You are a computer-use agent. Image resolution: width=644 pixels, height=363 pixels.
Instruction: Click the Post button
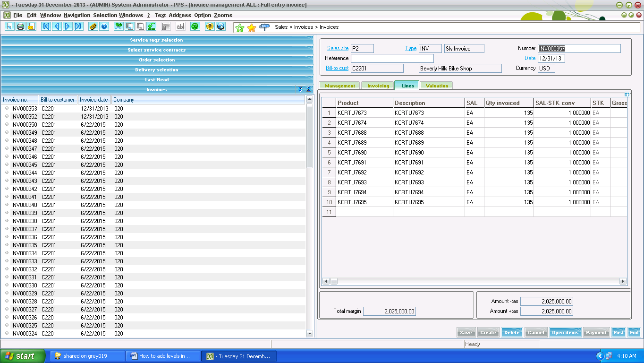[619, 332]
